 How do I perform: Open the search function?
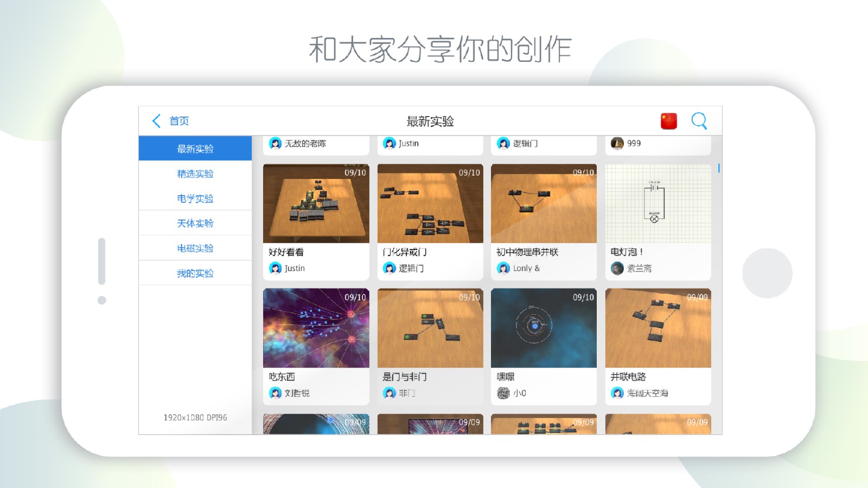699,121
